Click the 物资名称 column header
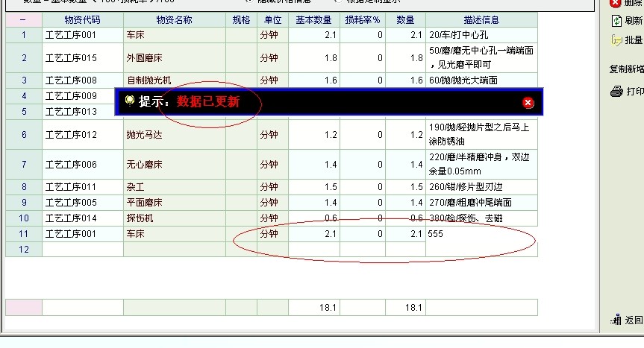644x348 pixels. pos(174,20)
